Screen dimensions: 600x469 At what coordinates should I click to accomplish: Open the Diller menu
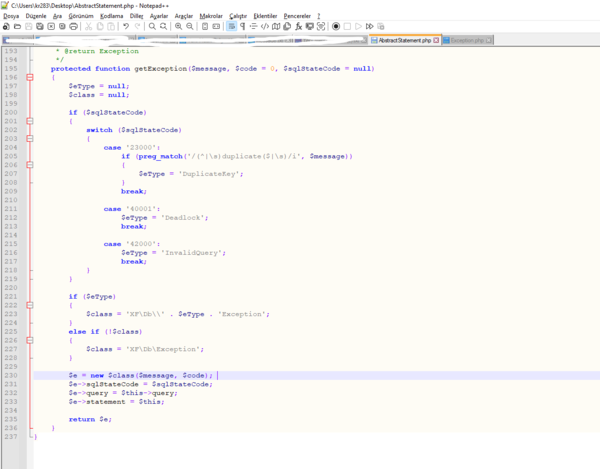coord(137,16)
